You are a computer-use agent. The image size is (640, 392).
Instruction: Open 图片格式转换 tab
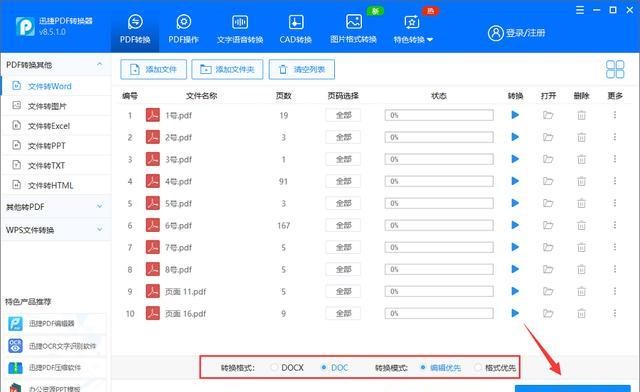(x=353, y=29)
